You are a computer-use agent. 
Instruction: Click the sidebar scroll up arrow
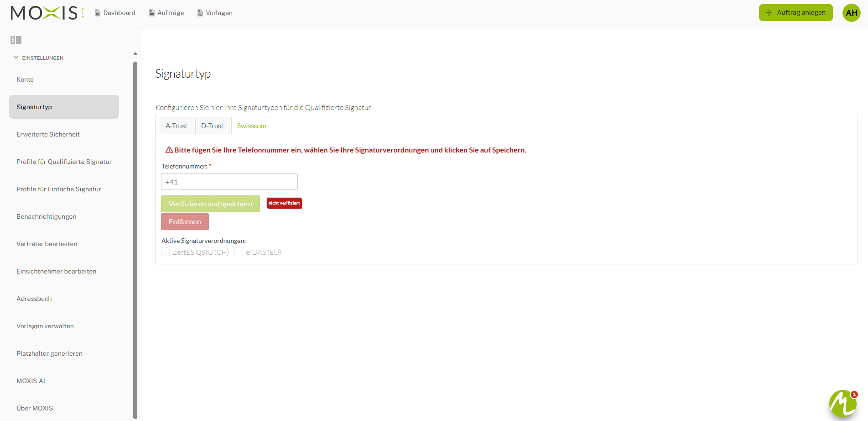[x=135, y=53]
